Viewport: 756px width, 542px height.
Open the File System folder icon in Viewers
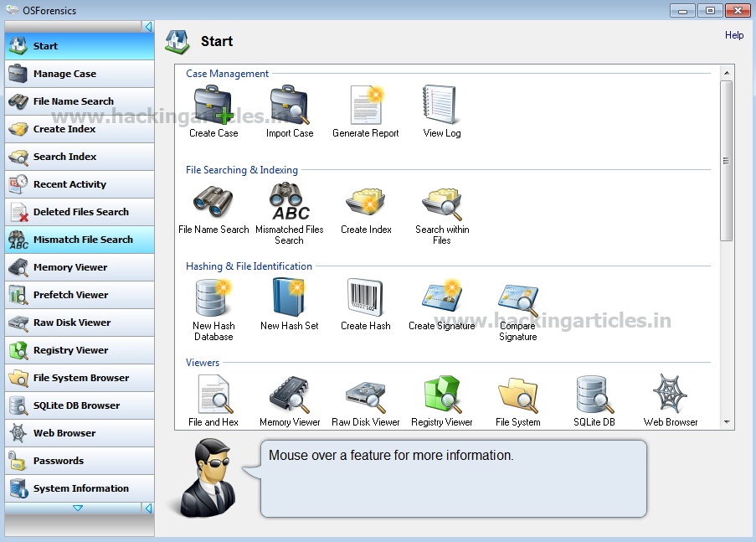[518, 395]
